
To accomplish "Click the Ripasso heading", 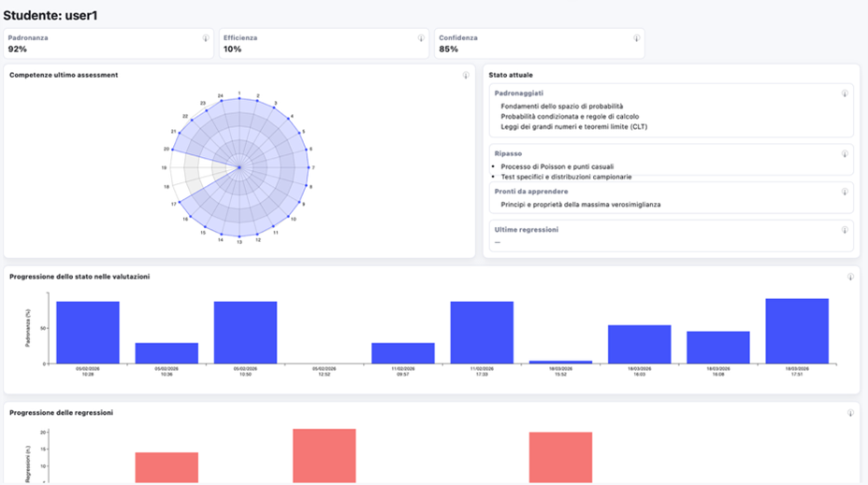I will coord(508,154).
